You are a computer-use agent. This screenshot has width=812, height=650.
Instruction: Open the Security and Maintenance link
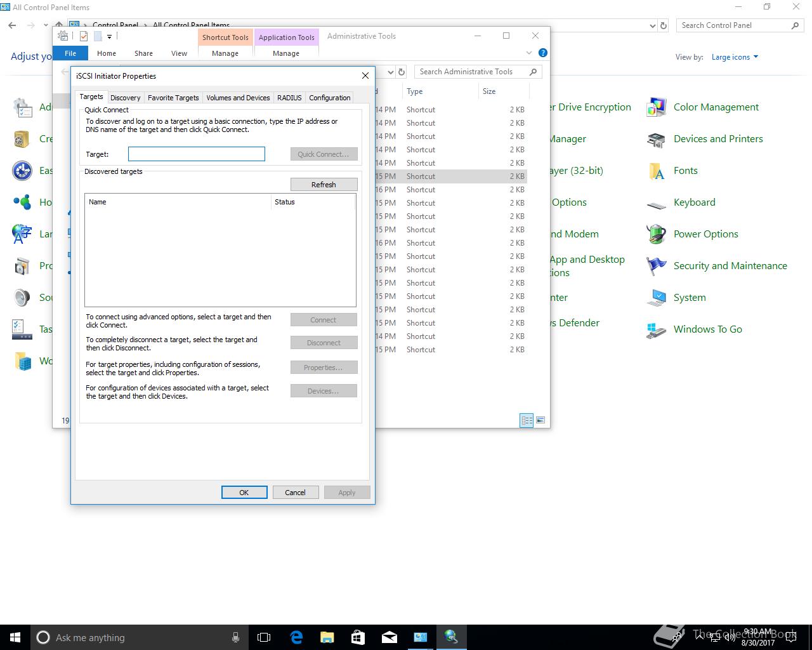[x=730, y=266]
